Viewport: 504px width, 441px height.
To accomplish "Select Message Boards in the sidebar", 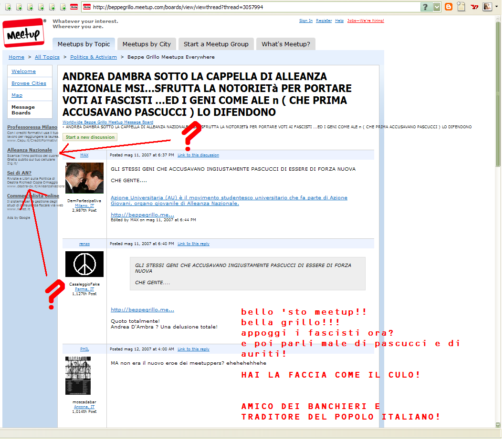I will pyautogui.click(x=23, y=110).
